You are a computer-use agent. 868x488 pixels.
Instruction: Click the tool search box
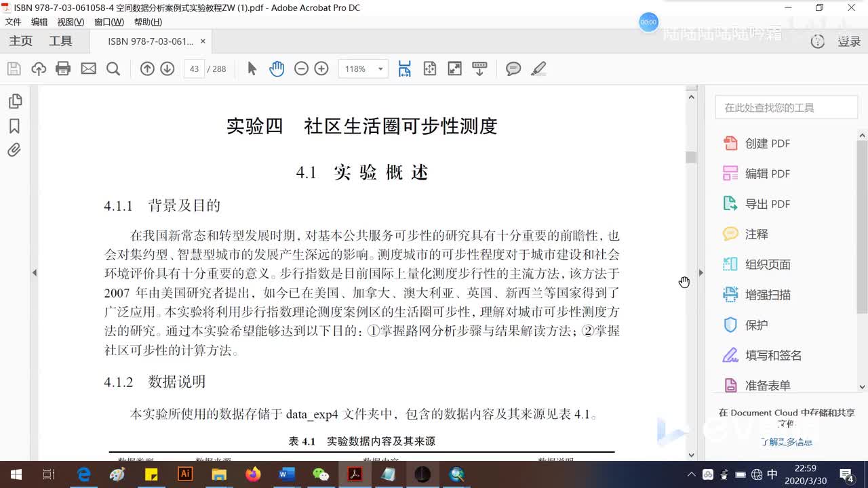787,107
